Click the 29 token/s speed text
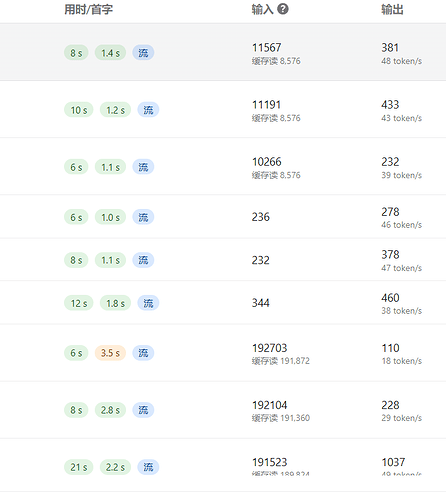Screen dimensions: 446x500 401,418
